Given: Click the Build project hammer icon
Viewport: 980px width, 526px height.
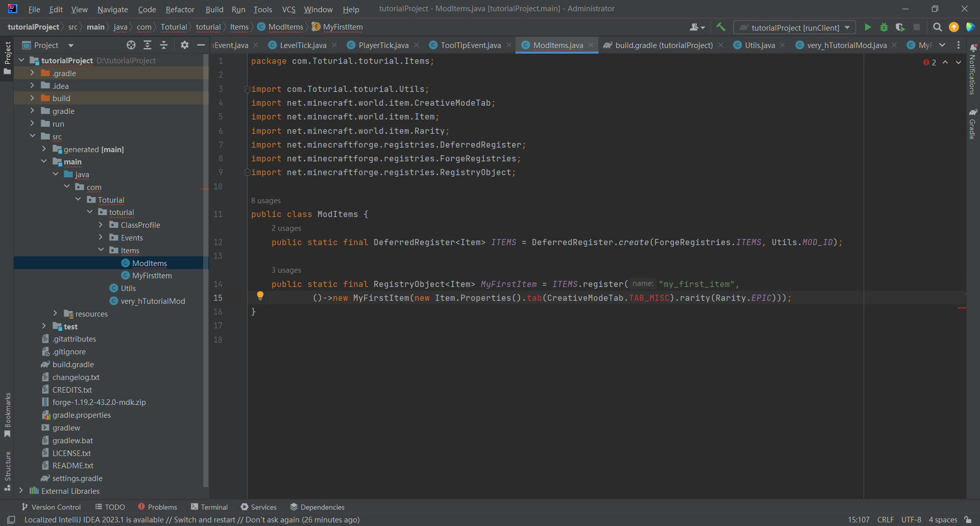Looking at the screenshot, I should 721,28.
